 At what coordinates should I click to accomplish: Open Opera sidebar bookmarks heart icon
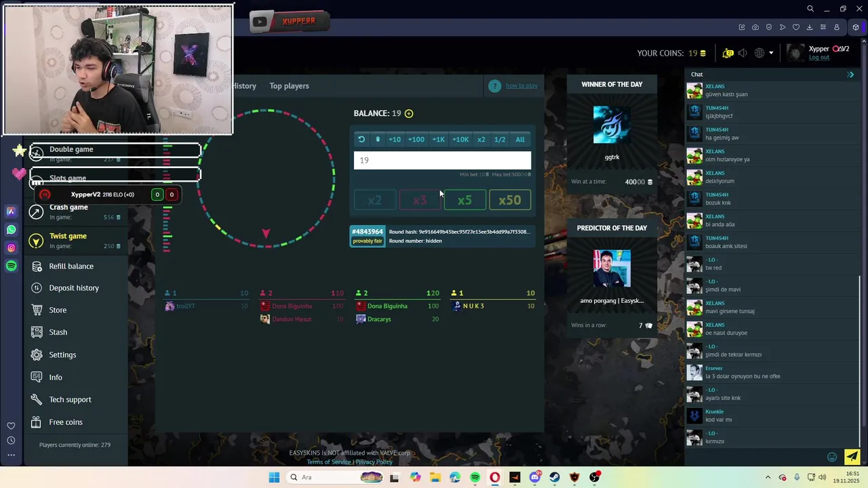11,426
